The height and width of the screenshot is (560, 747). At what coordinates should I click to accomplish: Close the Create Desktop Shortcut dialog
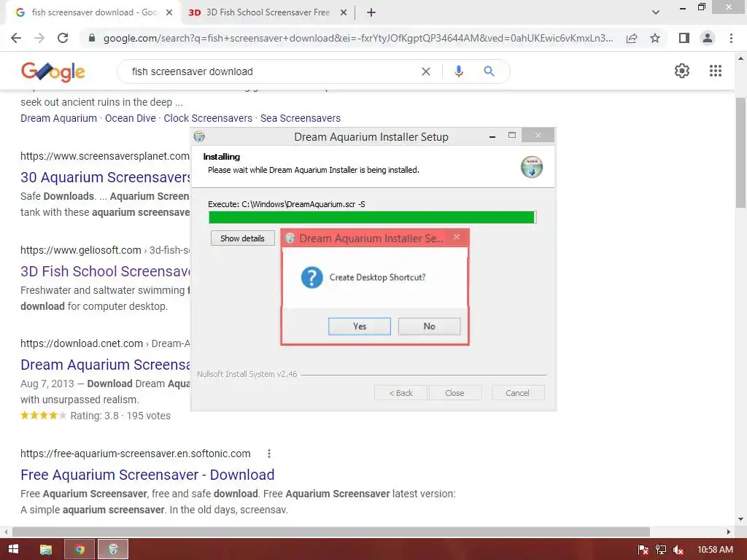[x=457, y=237]
